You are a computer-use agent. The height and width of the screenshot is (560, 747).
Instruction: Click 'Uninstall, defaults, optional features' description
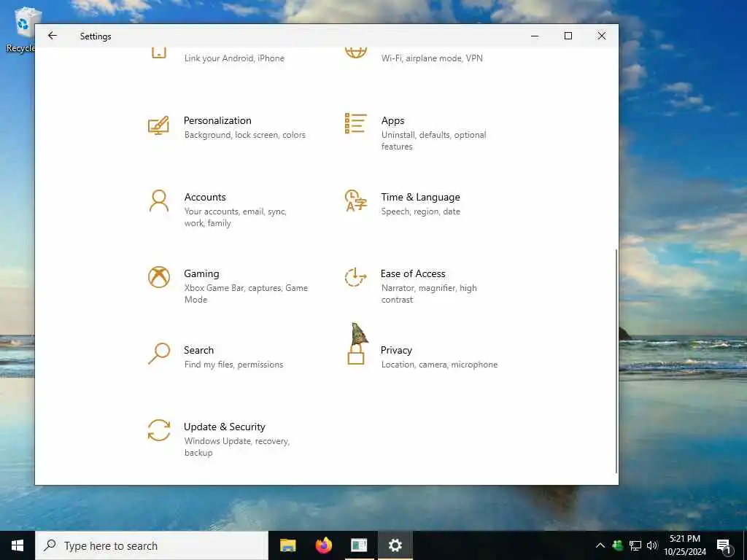click(x=433, y=141)
